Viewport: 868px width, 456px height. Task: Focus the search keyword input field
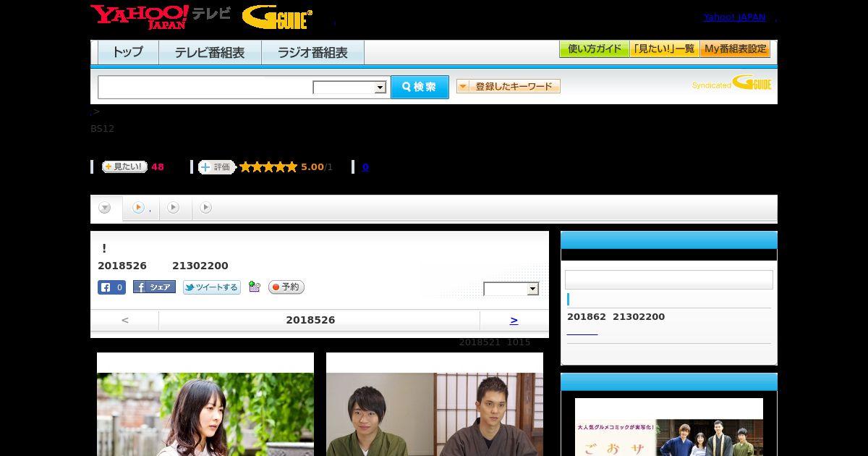(x=205, y=87)
